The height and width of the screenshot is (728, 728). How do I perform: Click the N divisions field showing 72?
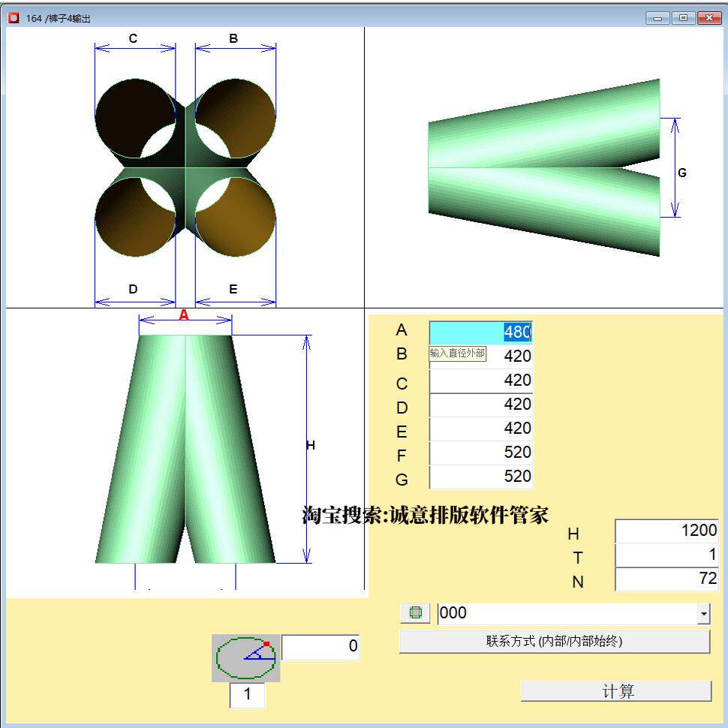tap(666, 579)
